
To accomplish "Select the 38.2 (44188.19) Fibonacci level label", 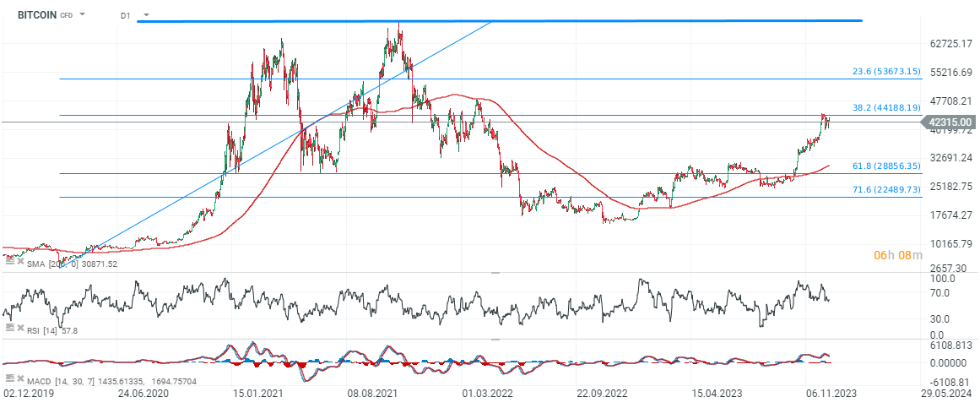I will click(886, 107).
